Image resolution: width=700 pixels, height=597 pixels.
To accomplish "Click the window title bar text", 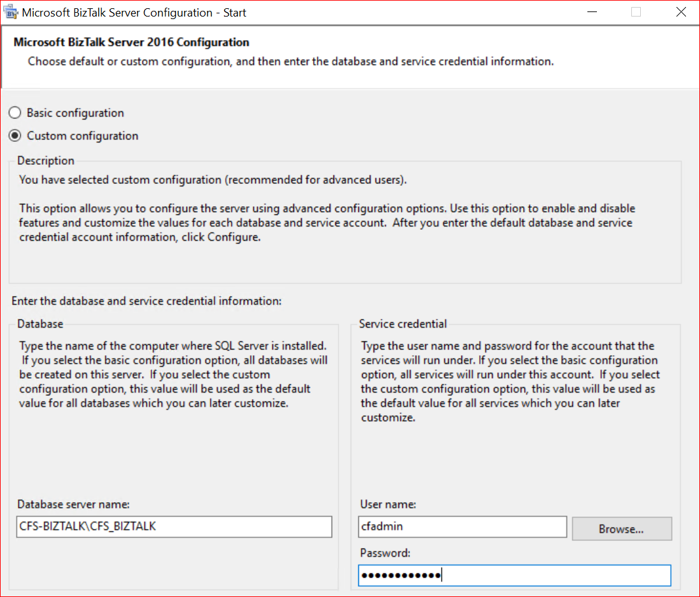I will pyautogui.click(x=134, y=12).
